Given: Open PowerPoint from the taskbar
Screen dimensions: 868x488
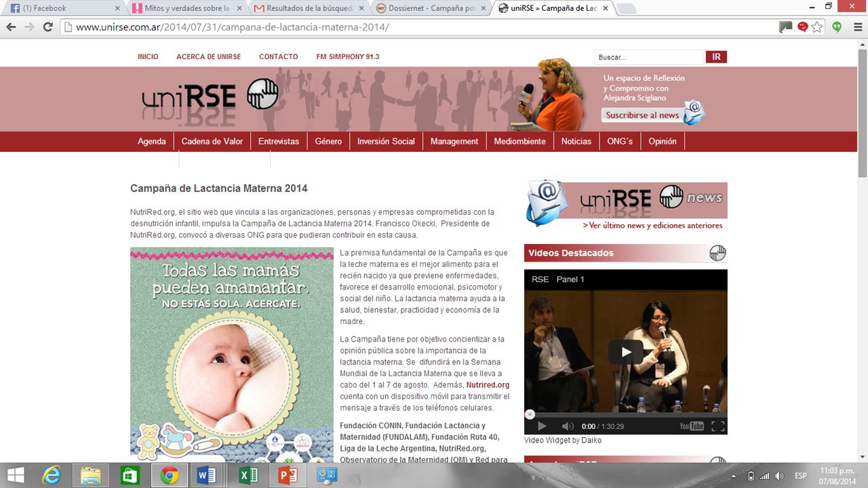Looking at the screenshot, I should click(288, 475).
